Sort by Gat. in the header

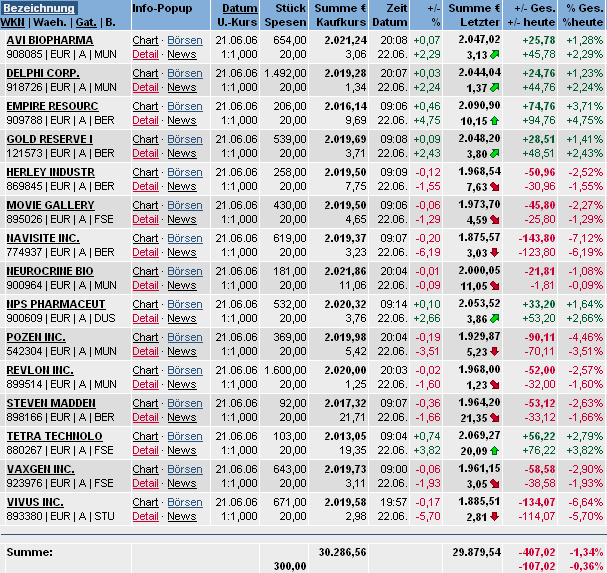click(x=86, y=22)
